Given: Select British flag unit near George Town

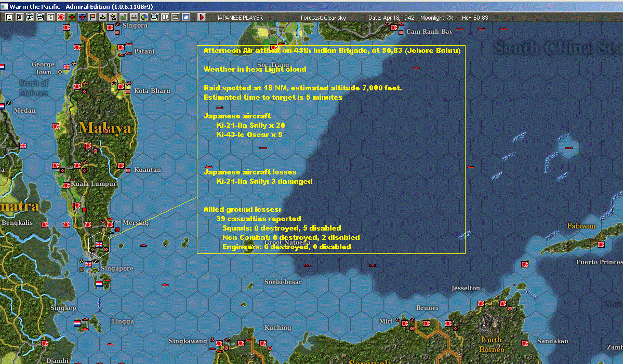Looking at the screenshot, I should [x=67, y=66].
